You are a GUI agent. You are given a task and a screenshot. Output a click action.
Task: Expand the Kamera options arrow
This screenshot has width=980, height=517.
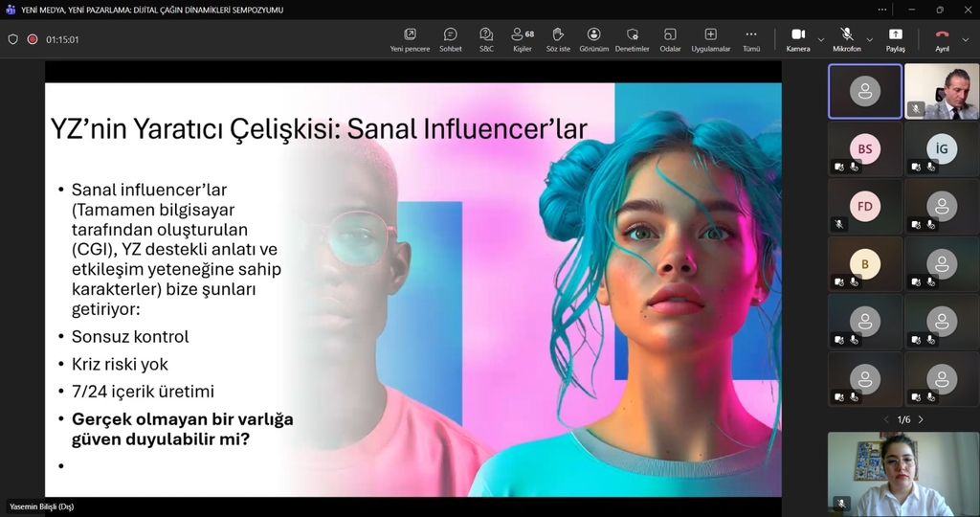click(x=821, y=40)
